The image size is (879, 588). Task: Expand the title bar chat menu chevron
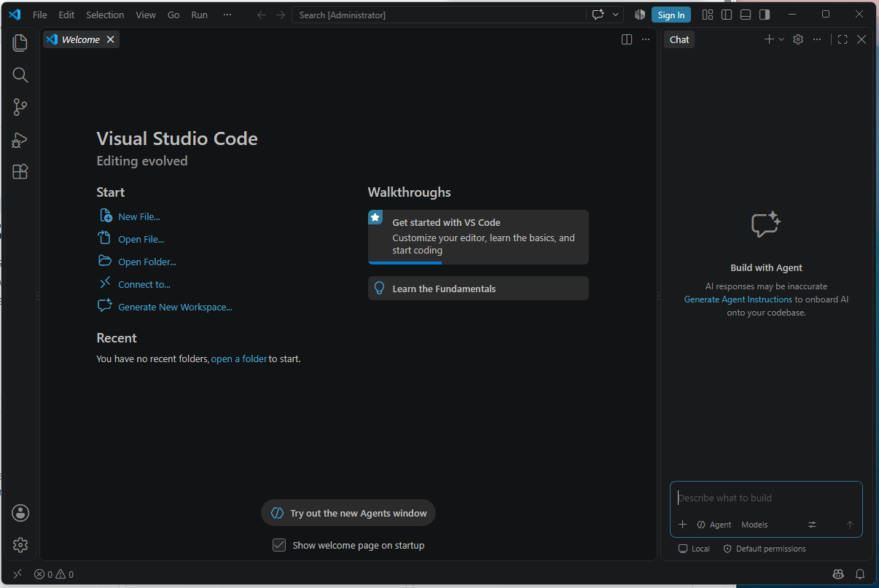(x=616, y=15)
